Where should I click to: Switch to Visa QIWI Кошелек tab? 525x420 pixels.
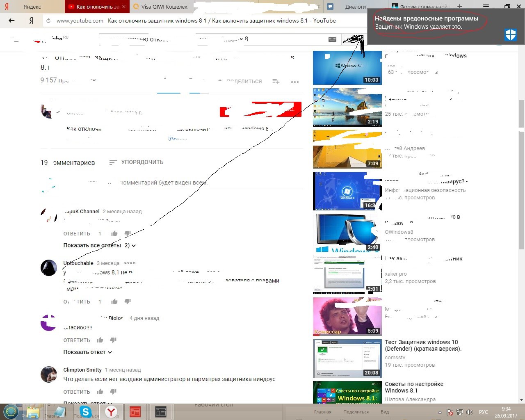point(162,7)
